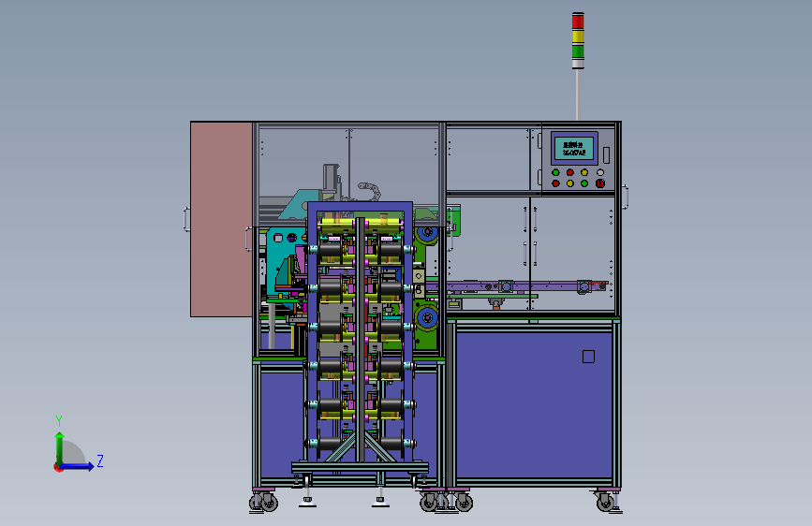Click bottom-row red push button on control panel
Viewport: 812px width, 526px height.
click(x=555, y=183)
